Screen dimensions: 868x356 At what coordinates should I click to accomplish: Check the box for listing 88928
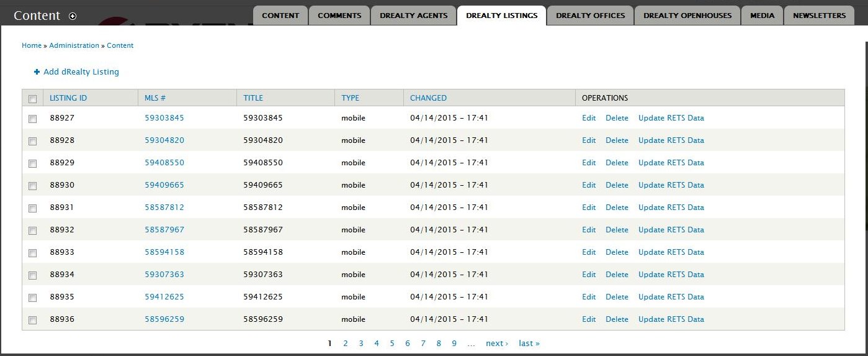pos(32,141)
